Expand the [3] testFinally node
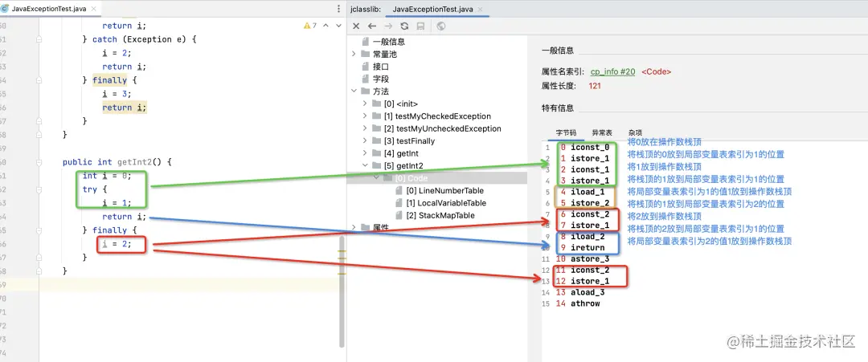 pos(365,141)
